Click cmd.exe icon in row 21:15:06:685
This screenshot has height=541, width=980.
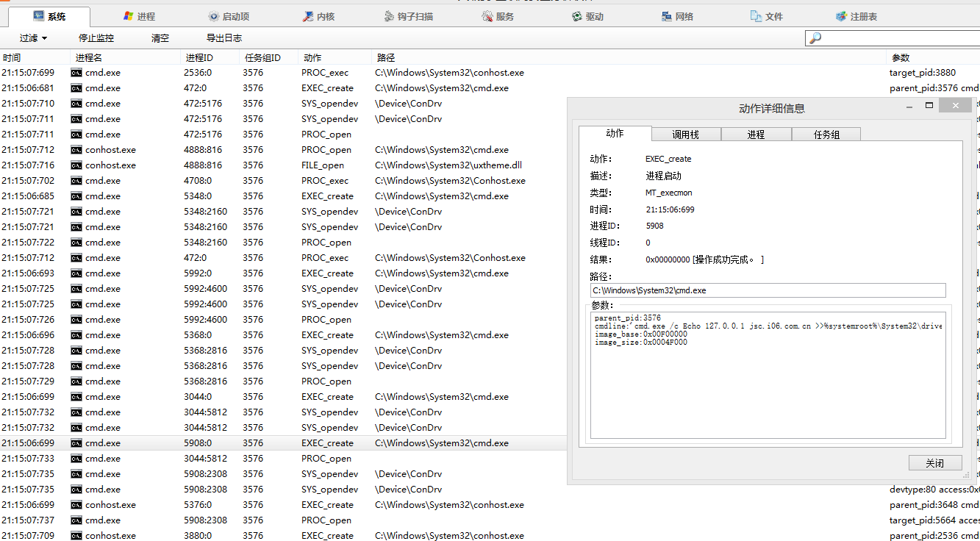coord(76,196)
